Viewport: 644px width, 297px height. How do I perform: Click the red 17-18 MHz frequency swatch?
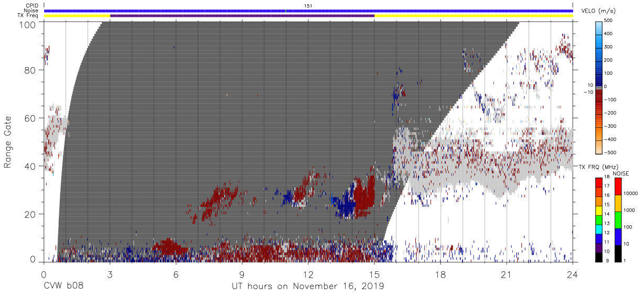(x=599, y=183)
